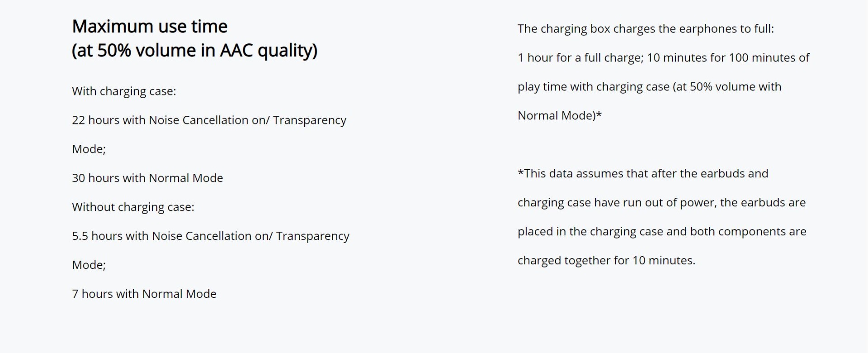Click the word 'Transparency' in the 5.5 hours line
The height and width of the screenshot is (353, 868).
[x=313, y=236]
